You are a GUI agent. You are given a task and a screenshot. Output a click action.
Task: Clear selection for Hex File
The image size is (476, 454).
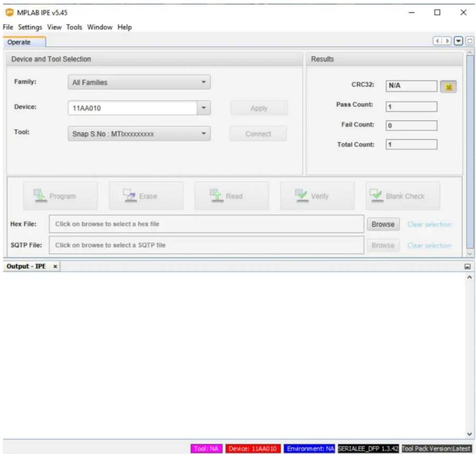[429, 224]
